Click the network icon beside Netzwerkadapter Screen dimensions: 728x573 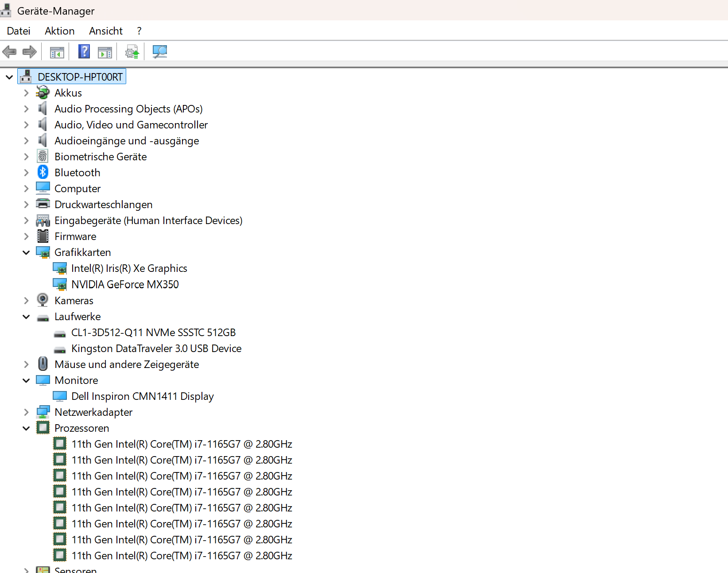(43, 412)
